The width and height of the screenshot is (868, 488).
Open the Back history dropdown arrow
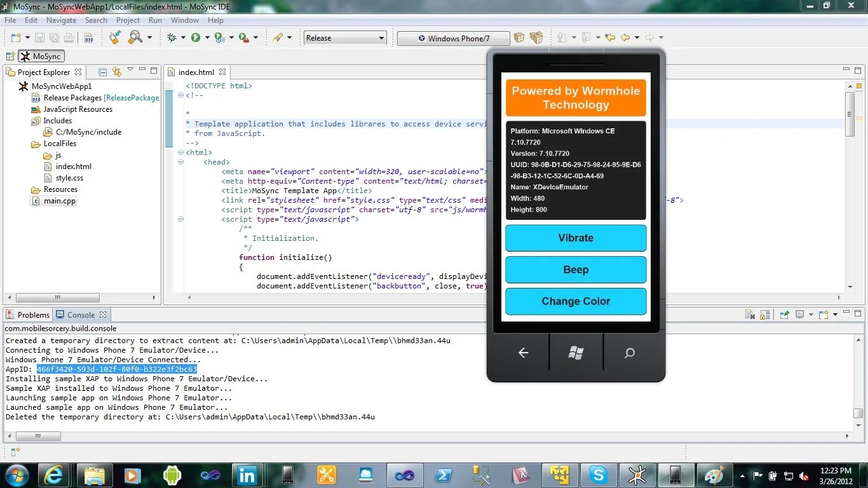coord(636,38)
